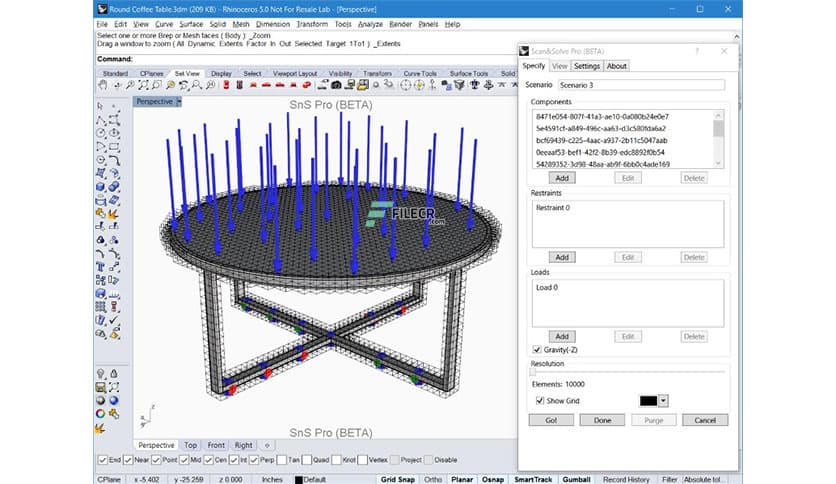This screenshot has height=484, width=836.
Task: Click the red Perspective view car icon
Action: click(x=306, y=85)
